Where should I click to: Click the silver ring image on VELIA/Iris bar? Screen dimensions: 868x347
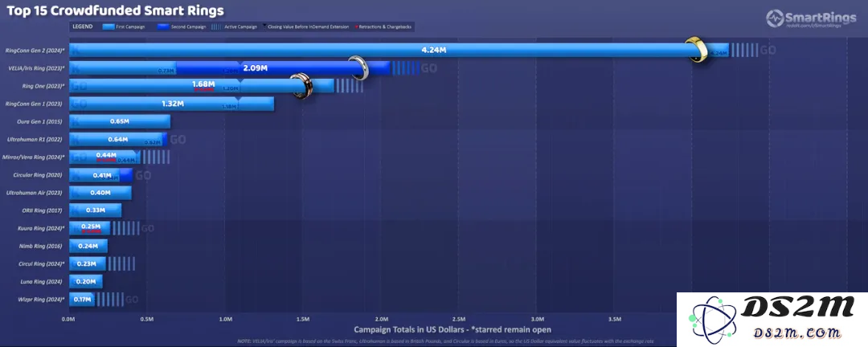(358, 68)
